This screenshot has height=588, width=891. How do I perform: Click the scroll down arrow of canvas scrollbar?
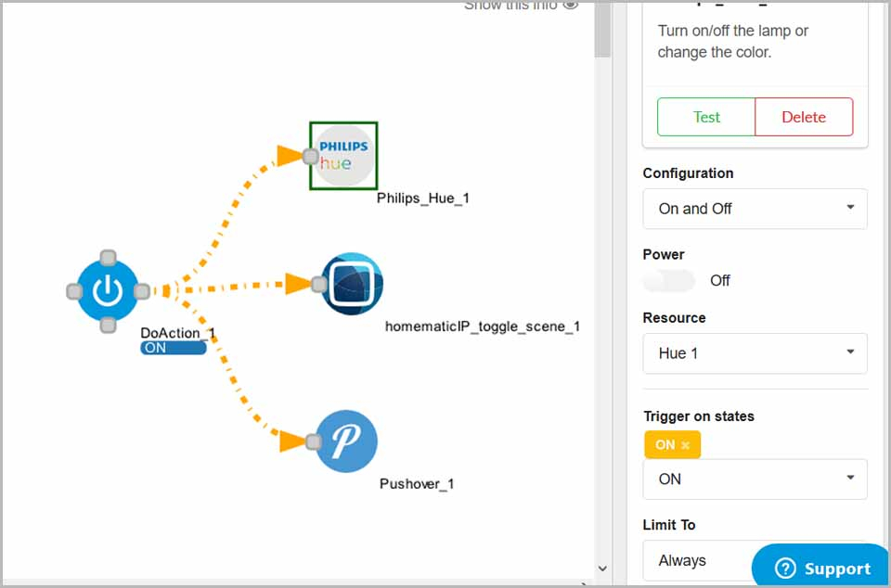pyautogui.click(x=602, y=569)
